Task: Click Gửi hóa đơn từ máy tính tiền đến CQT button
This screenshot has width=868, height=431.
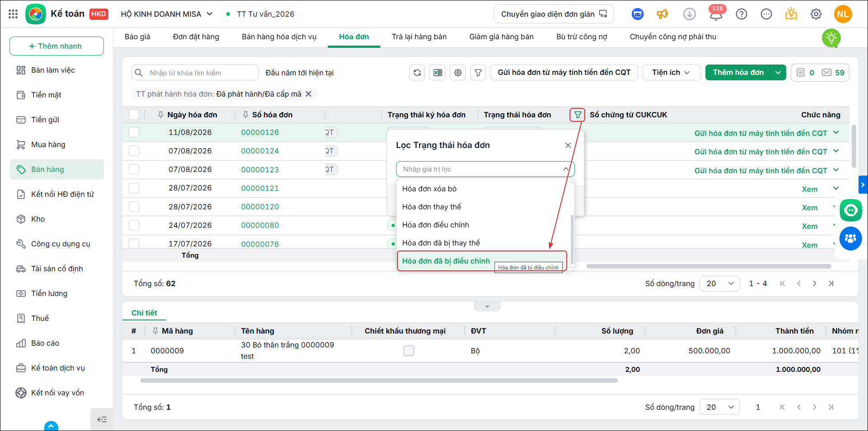Action: (x=564, y=73)
